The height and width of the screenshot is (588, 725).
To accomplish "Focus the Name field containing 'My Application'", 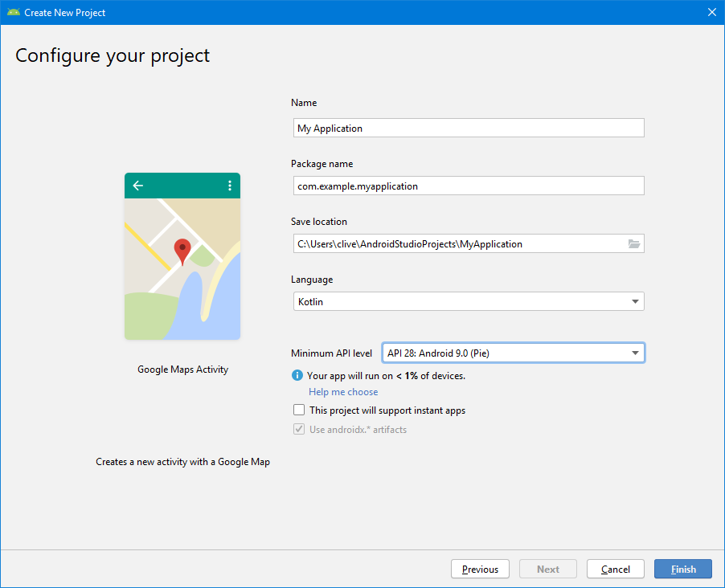I will [x=467, y=129].
